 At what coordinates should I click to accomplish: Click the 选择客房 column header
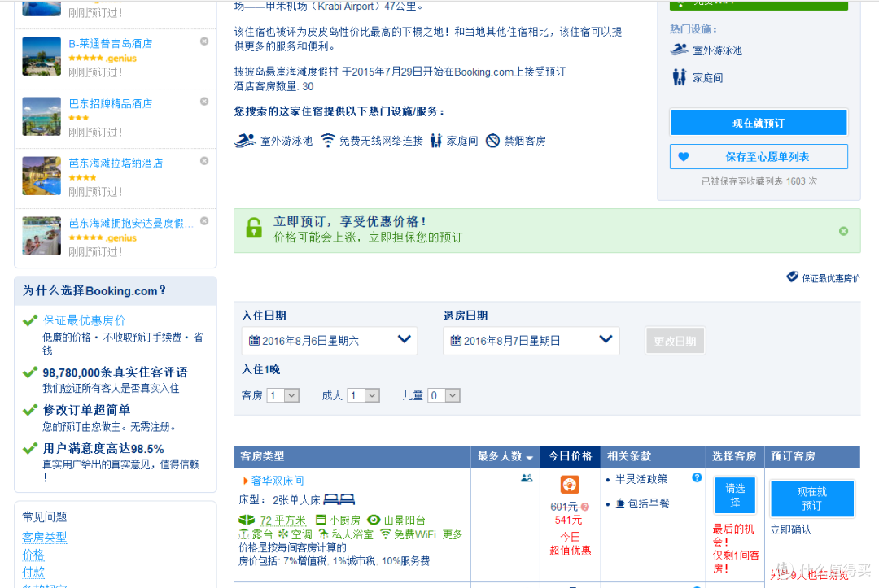pyautogui.click(x=734, y=456)
